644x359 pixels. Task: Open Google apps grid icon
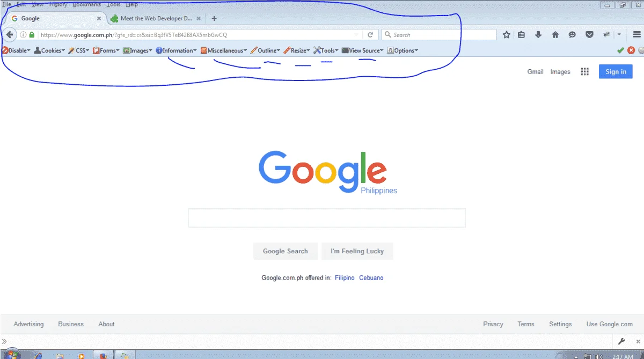coord(585,72)
